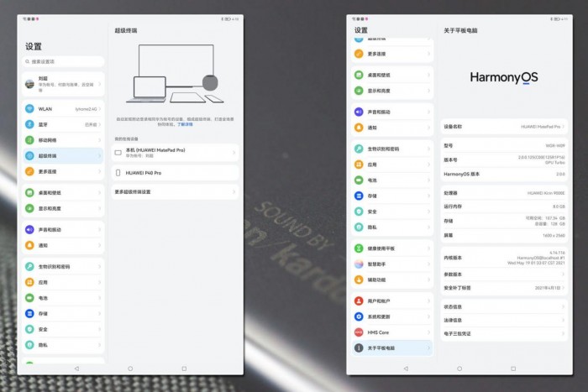Open chevron on 安全补丁标签 row
This screenshot has width=588, height=392.
[564, 288]
